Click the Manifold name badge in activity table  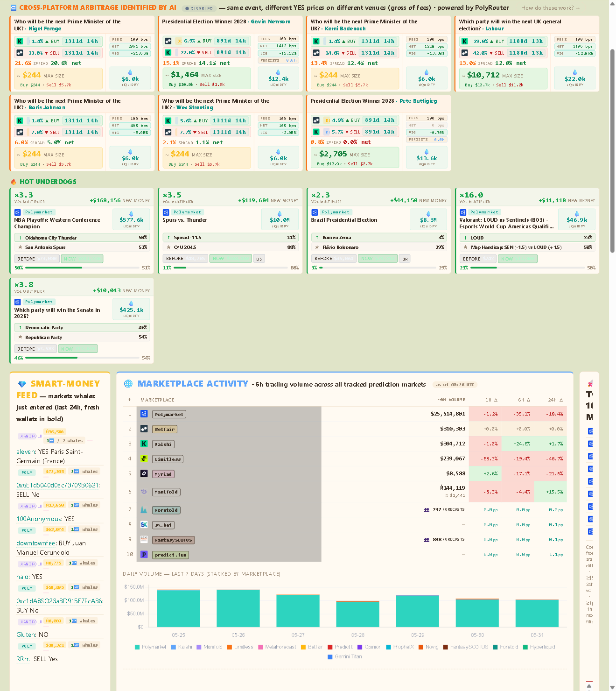coord(166,492)
